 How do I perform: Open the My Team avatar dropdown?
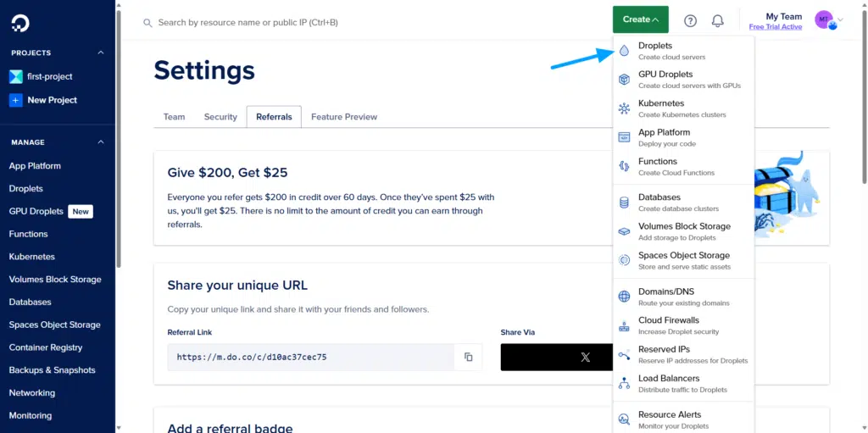tap(829, 20)
